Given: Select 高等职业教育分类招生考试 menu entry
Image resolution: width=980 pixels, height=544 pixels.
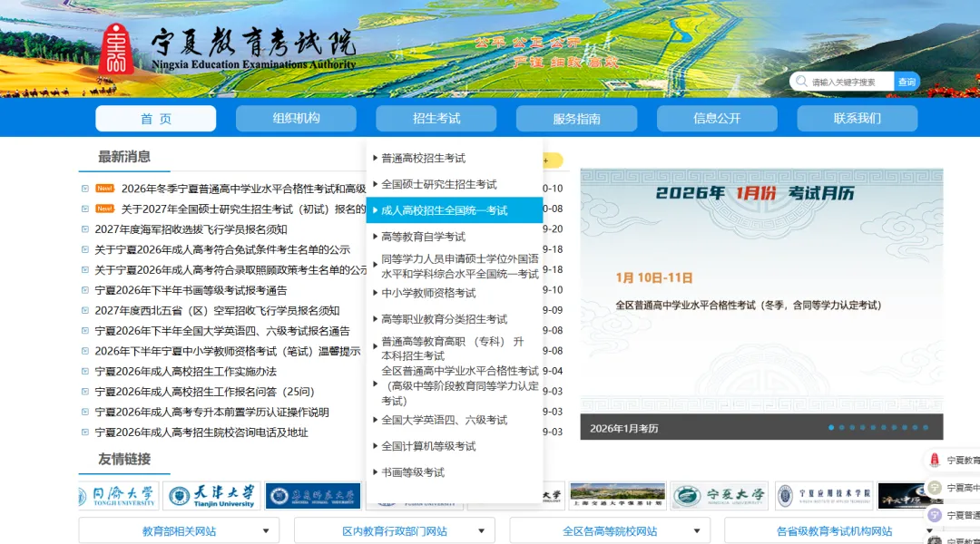Looking at the screenshot, I should pos(455,319).
